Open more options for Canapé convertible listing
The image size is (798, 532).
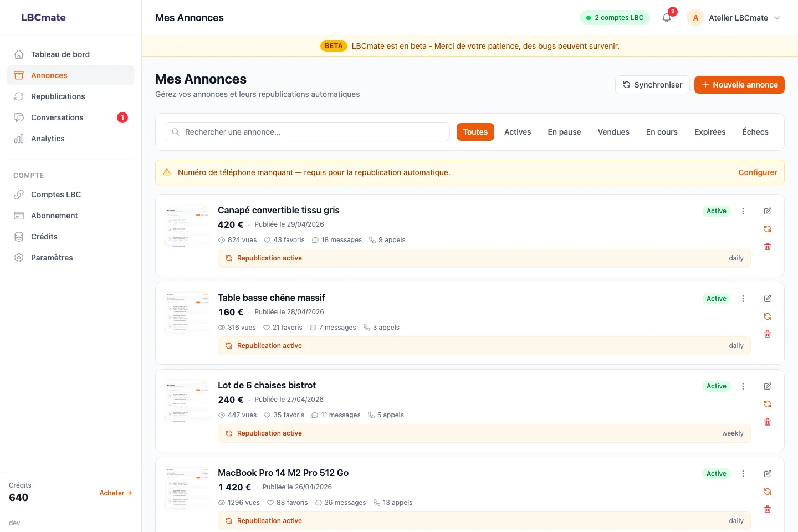click(x=743, y=211)
